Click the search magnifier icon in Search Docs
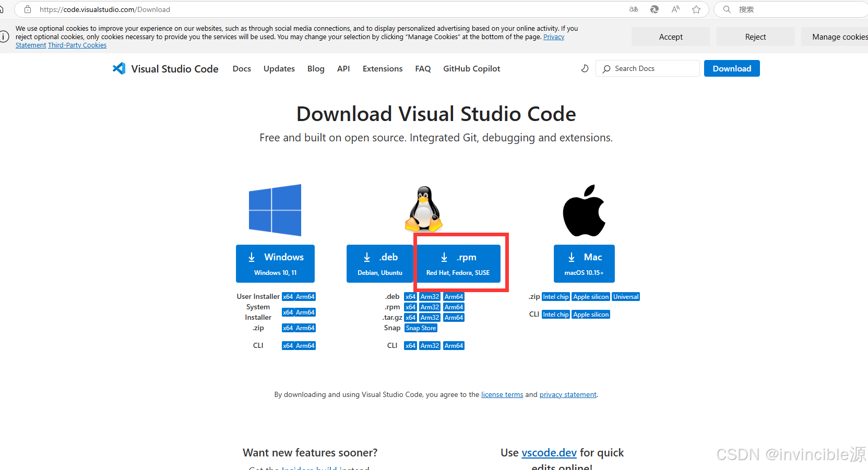868x470 pixels. (x=607, y=69)
